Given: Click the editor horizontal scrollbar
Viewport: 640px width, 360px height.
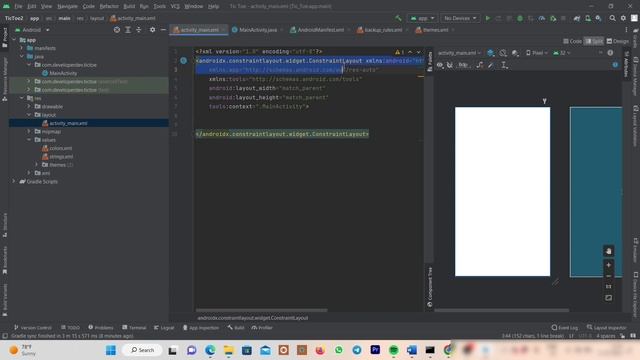Looking at the screenshot, I should [261, 311].
